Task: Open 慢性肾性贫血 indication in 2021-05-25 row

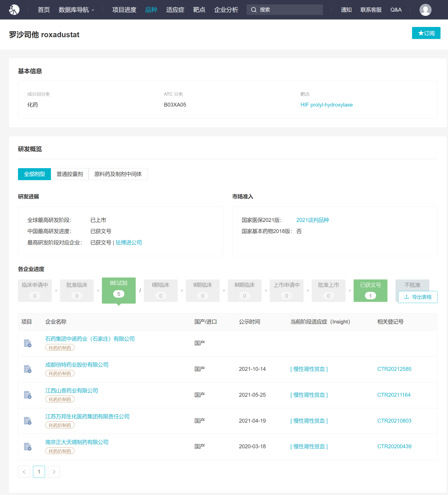Action: [x=309, y=395]
